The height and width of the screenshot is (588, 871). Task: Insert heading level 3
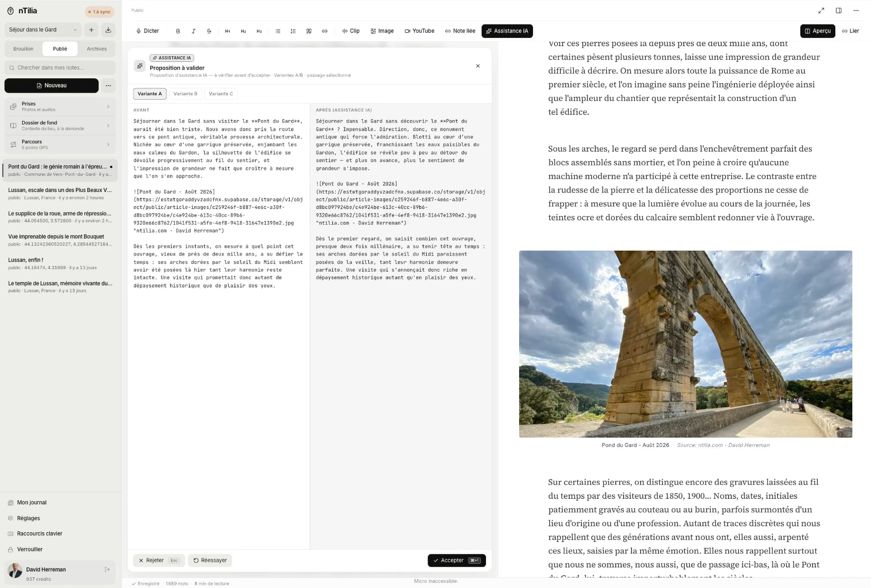[x=259, y=31]
